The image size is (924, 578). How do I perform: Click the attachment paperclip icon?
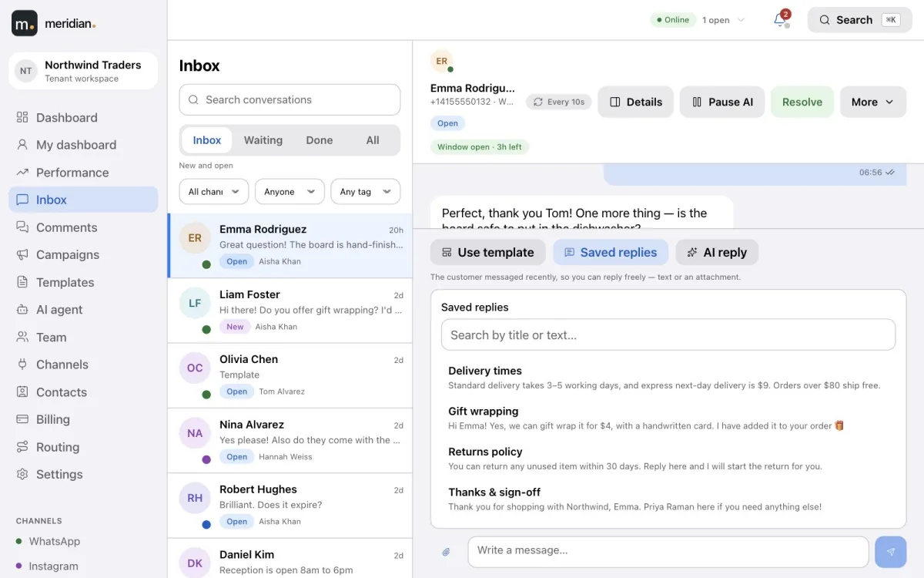tap(446, 552)
